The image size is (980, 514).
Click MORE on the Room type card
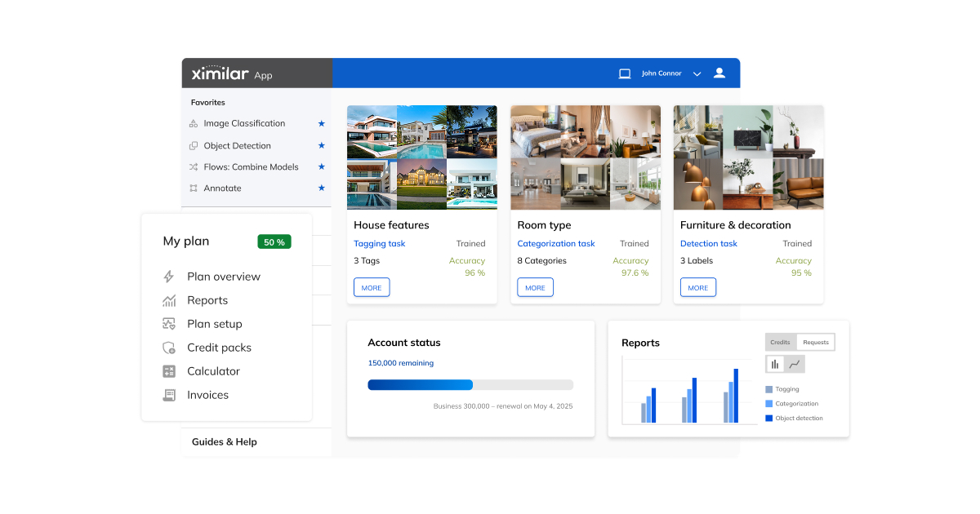click(535, 287)
